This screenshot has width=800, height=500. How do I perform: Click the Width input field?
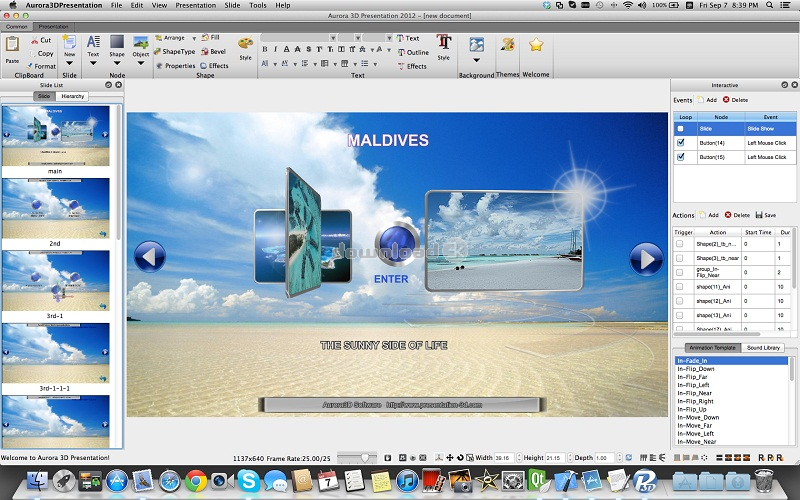pos(505,458)
